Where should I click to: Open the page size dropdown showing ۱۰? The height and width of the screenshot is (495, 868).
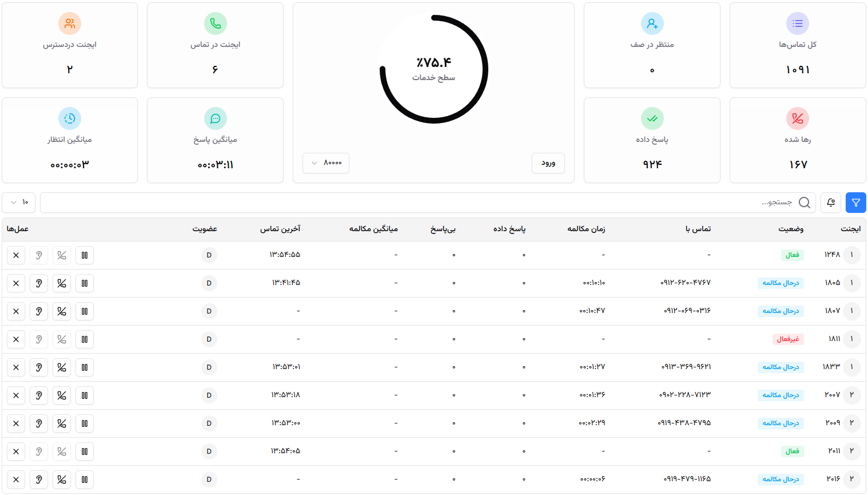19,203
